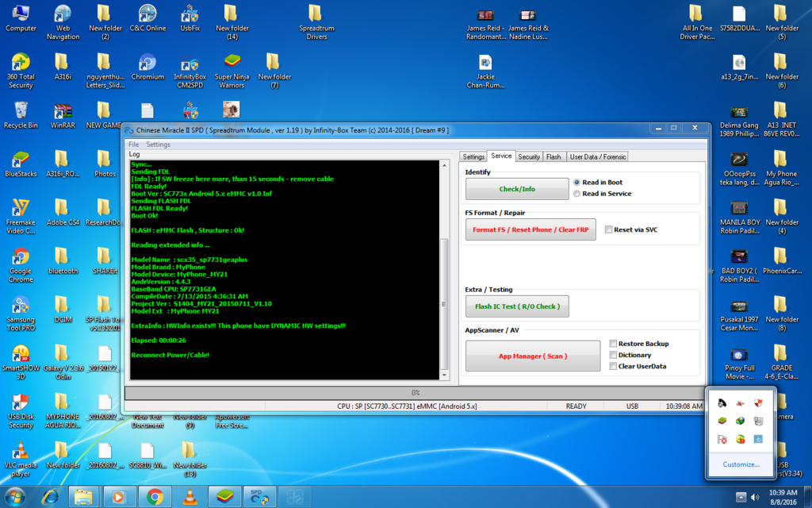Select the Web Navigation desktop icon
The image size is (812, 508).
[x=63, y=22]
